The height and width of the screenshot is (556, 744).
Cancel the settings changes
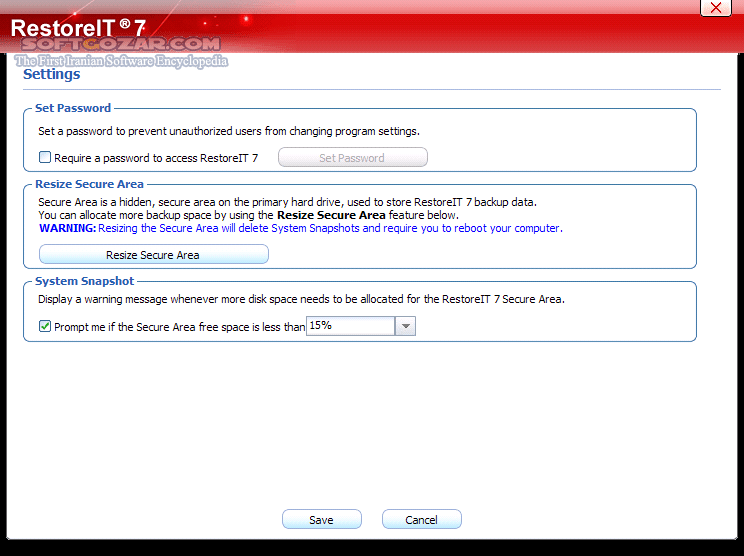pyautogui.click(x=421, y=519)
